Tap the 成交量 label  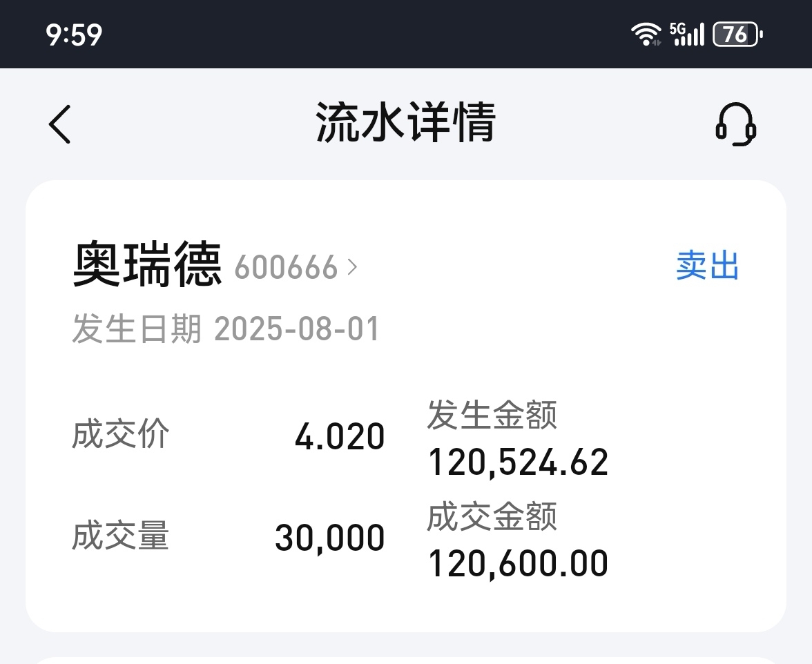pos(121,535)
